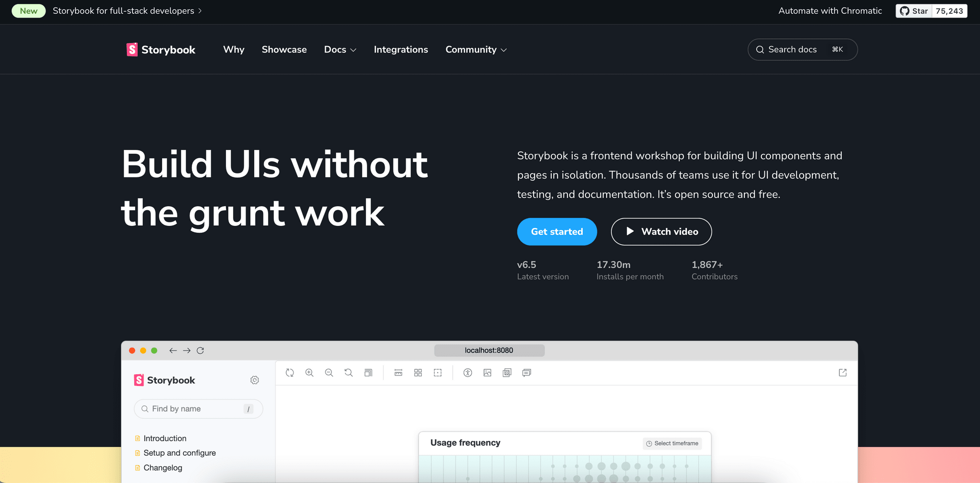Toggle the grid view icon
The image size is (980, 483).
pyautogui.click(x=418, y=373)
